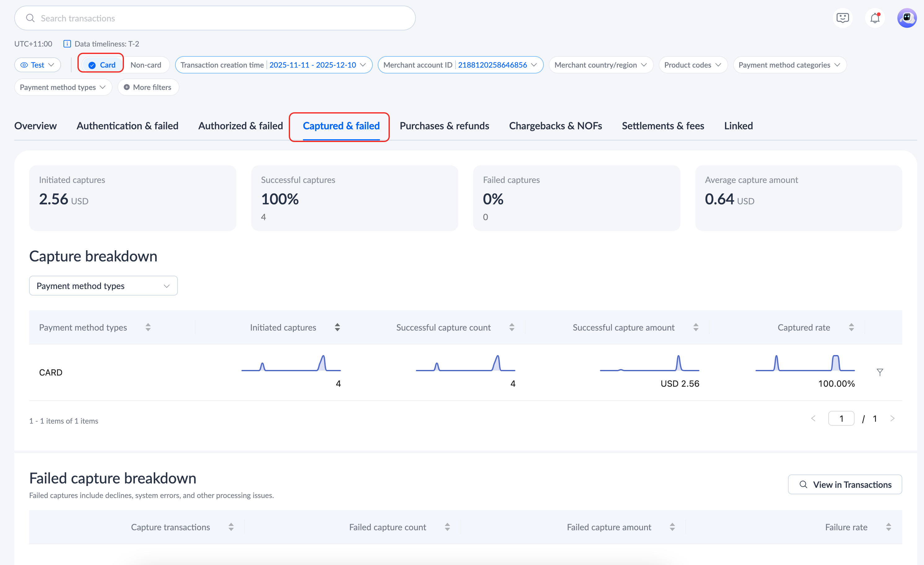The height and width of the screenshot is (565, 924).
Task: Switch to Authorized & failed tab
Action: tap(240, 126)
